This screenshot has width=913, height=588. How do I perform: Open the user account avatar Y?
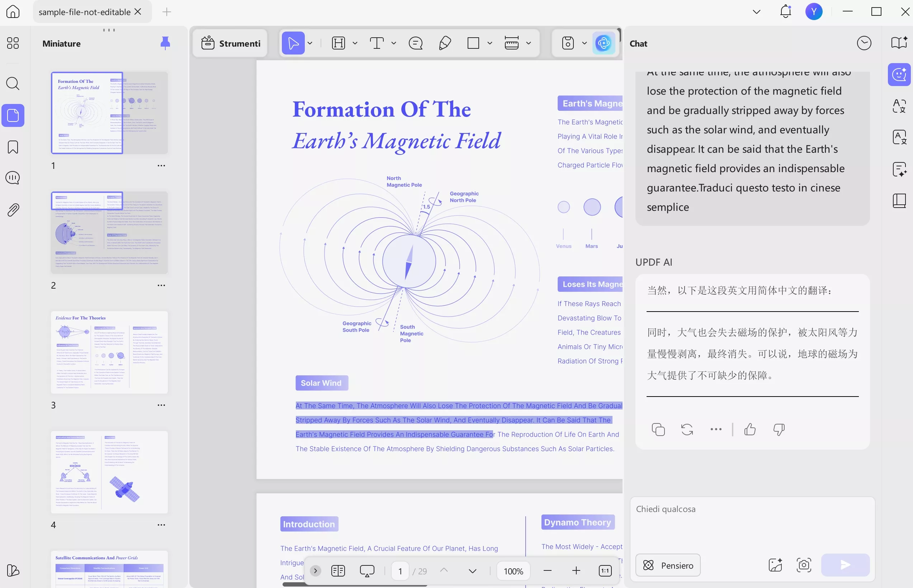click(x=814, y=11)
